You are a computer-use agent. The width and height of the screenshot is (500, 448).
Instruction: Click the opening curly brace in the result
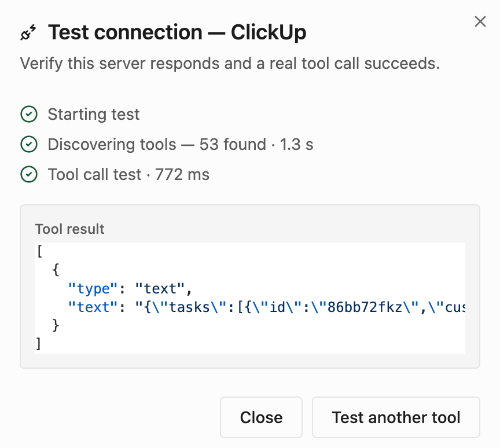tap(56, 270)
